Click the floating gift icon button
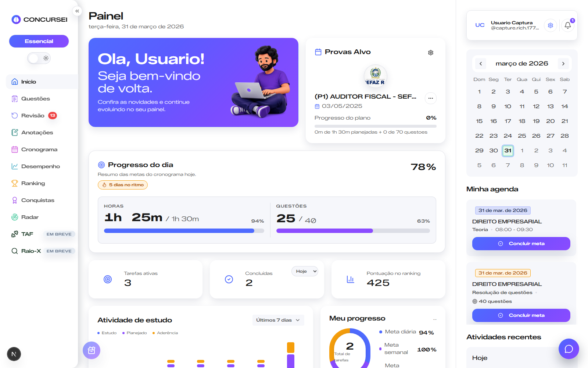The width and height of the screenshot is (588, 368). 92,350
